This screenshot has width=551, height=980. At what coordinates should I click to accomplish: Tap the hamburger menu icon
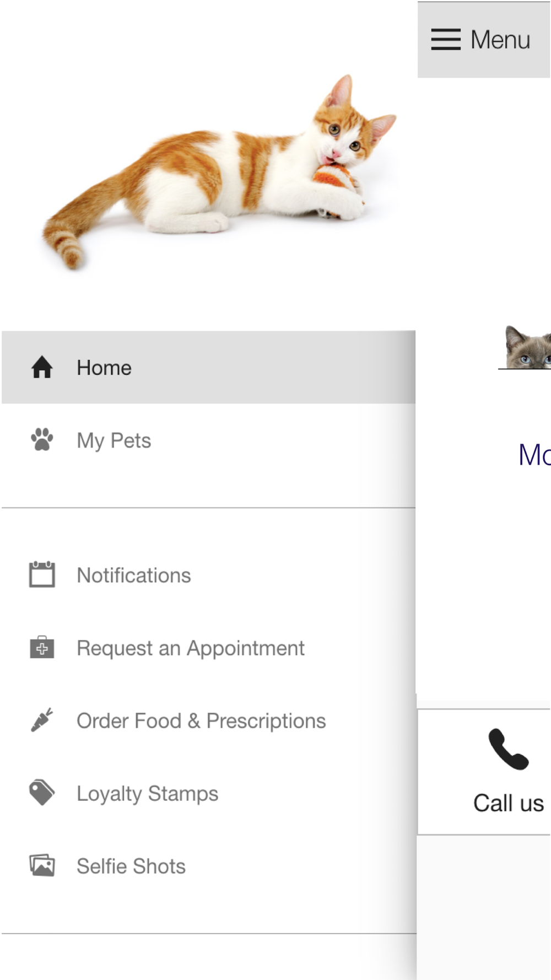point(446,40)
